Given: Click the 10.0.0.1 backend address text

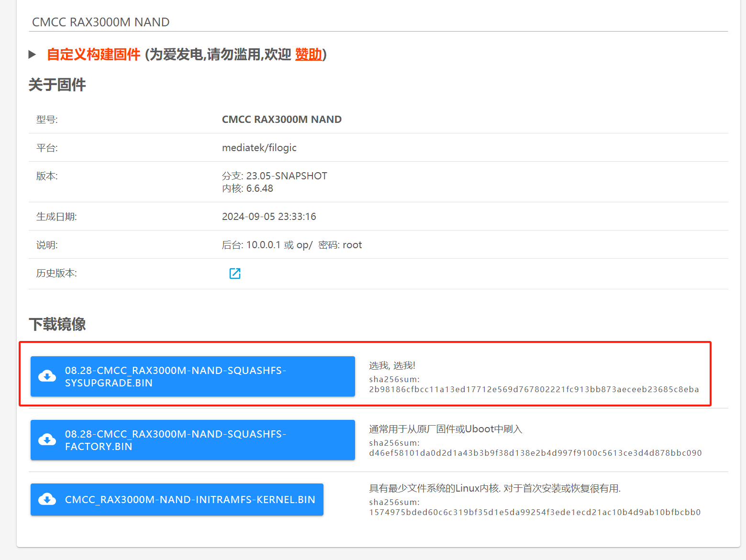Looking at the screenshot, I should coord(263,245).
